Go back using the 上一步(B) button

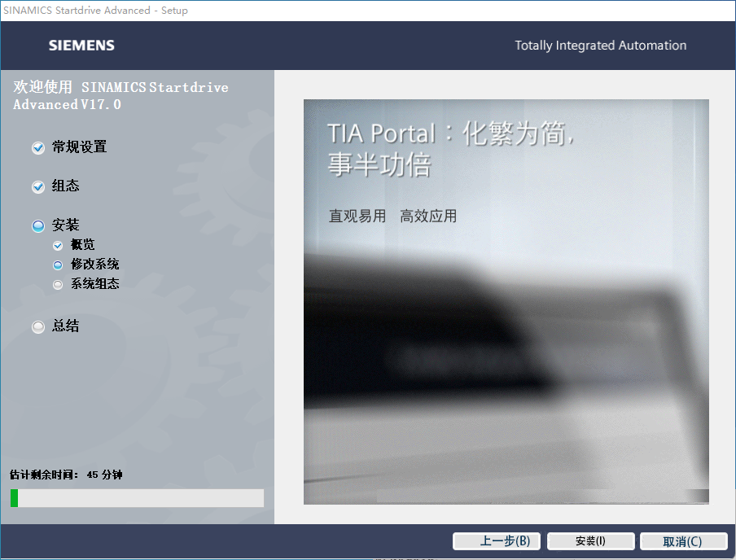pyautogui.click(x=497, y=540)
